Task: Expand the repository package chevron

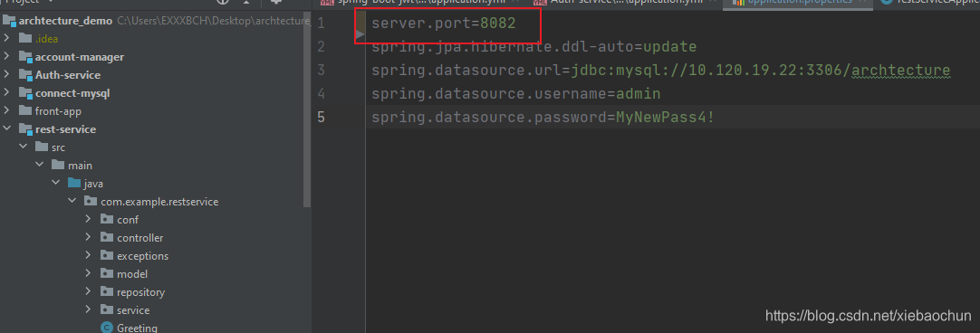Action: [x=88, y=292]
